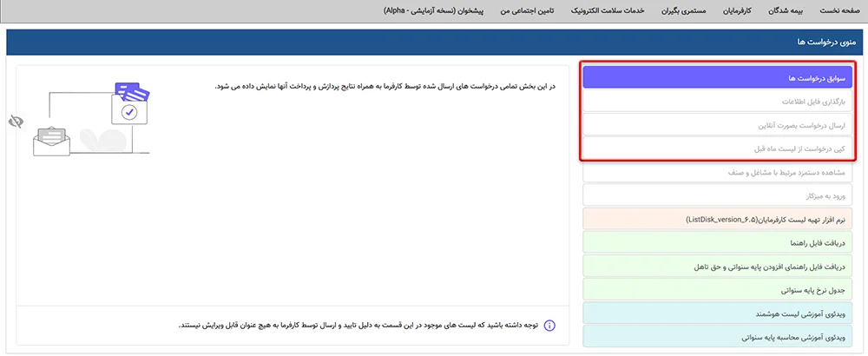Screen dimensions: 868x356
Task: Open جدول نرخ پایه سنواتی
Action: pos(718,290)
